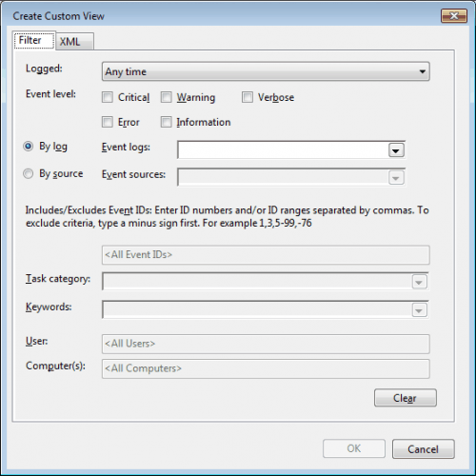Check the Critical event level box
Image resolution: width=476 pixels, height=476 pixels.
(x=108, y=97)
